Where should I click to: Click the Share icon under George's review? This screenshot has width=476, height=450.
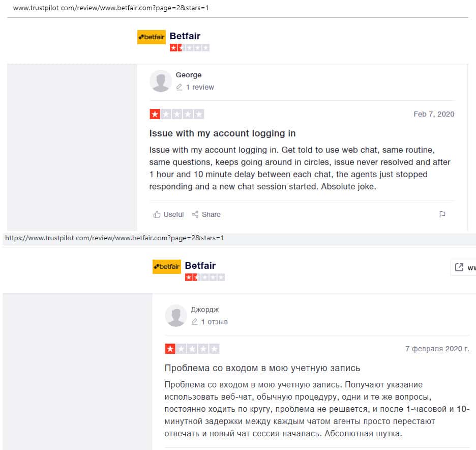pyautogui.click(x=195, y=214)
